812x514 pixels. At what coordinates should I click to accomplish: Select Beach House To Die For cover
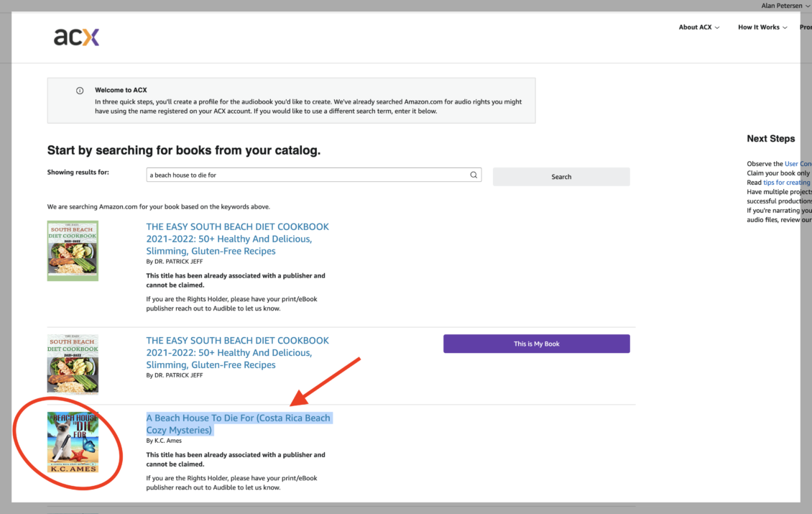73,442
